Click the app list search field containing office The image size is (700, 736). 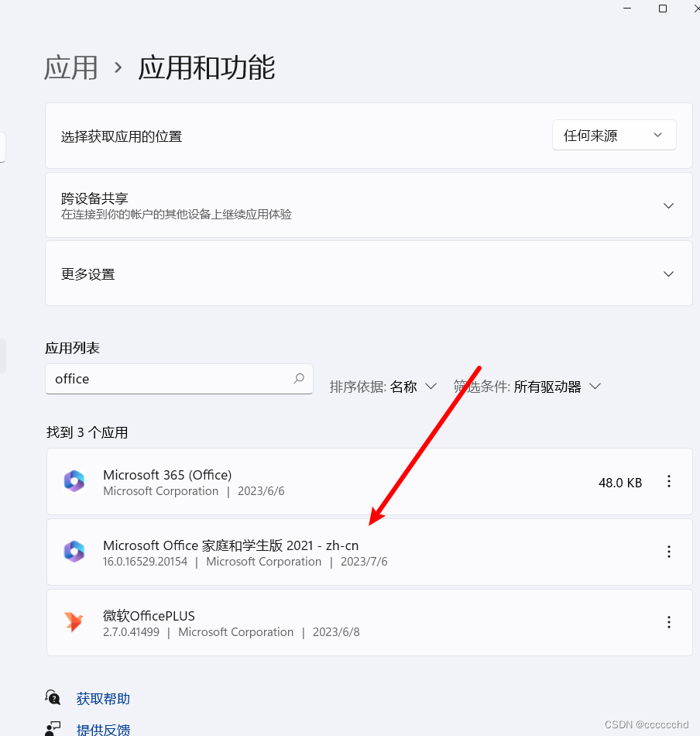[179, 379]
